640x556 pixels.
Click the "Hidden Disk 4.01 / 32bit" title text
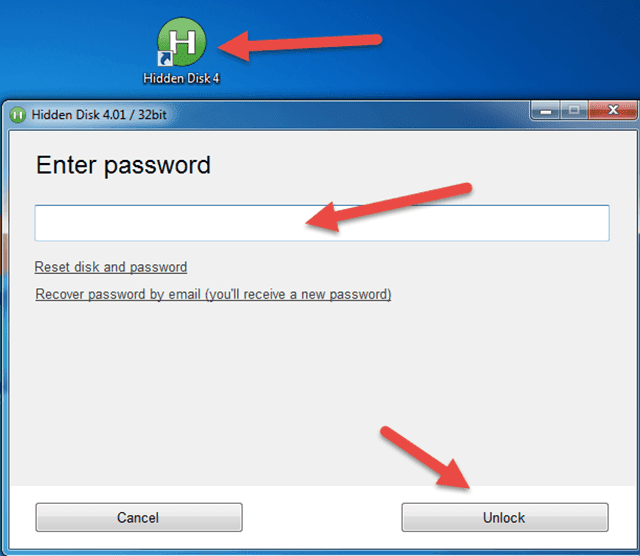99,115
